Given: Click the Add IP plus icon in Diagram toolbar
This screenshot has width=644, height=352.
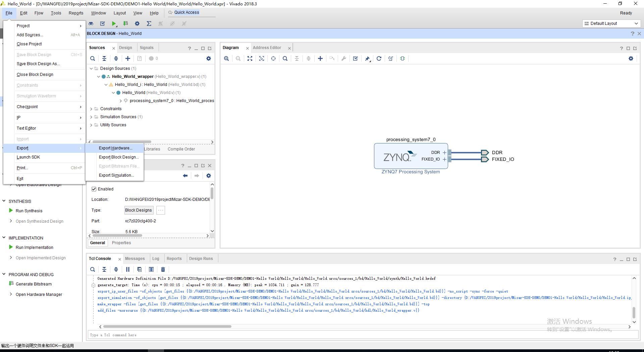Looking at the screenshot, I should point(320,58).
